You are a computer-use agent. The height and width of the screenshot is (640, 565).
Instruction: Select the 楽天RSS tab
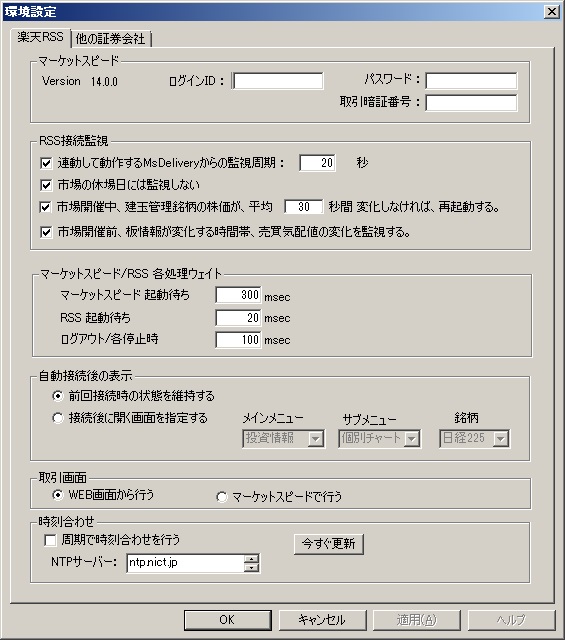pyautogui.click(x=40, y=37)
